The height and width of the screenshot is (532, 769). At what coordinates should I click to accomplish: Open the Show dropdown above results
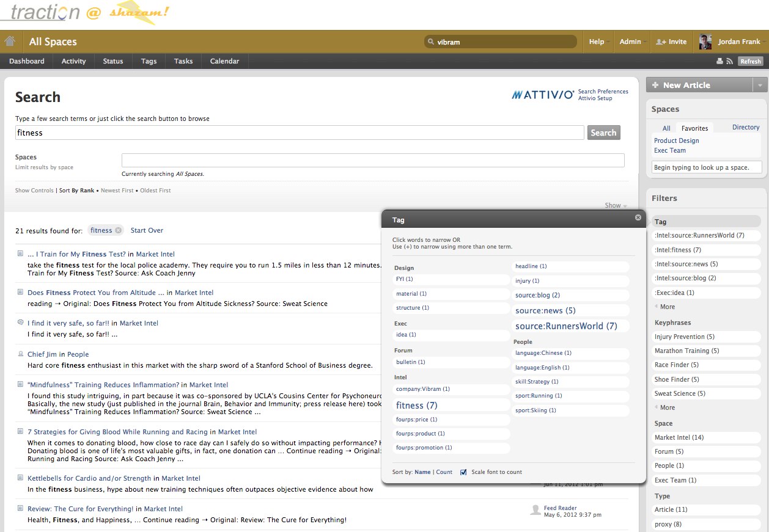(616, 205)
